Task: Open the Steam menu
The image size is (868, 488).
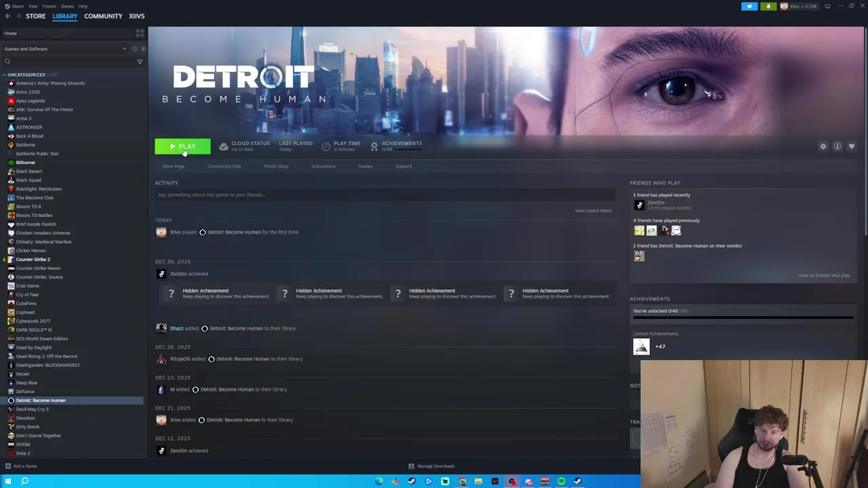Action: pyautogui.click(x=17, y=6)
